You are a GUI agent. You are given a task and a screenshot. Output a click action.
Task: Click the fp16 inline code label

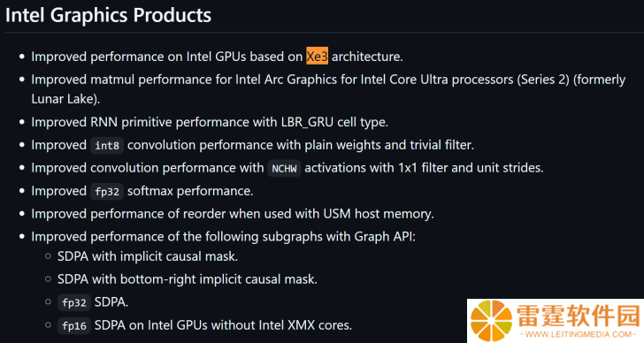click(x=74, y=326)
